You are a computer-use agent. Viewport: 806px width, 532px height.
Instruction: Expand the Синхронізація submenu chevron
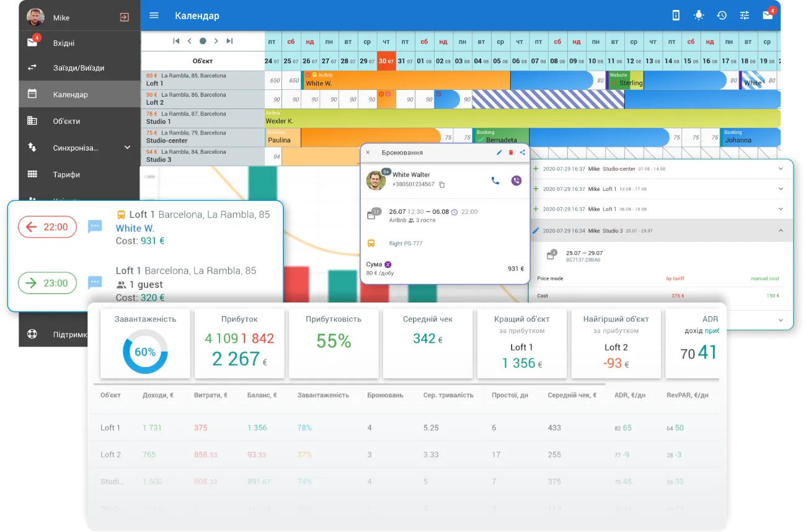pos(127,148)
